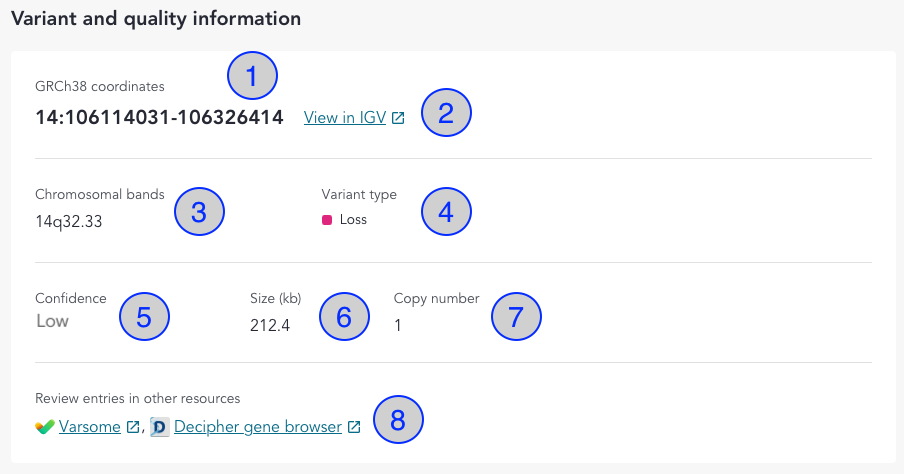Click the size value 212.4
This screenshot has height=474, width=904.
pos(270,325)
